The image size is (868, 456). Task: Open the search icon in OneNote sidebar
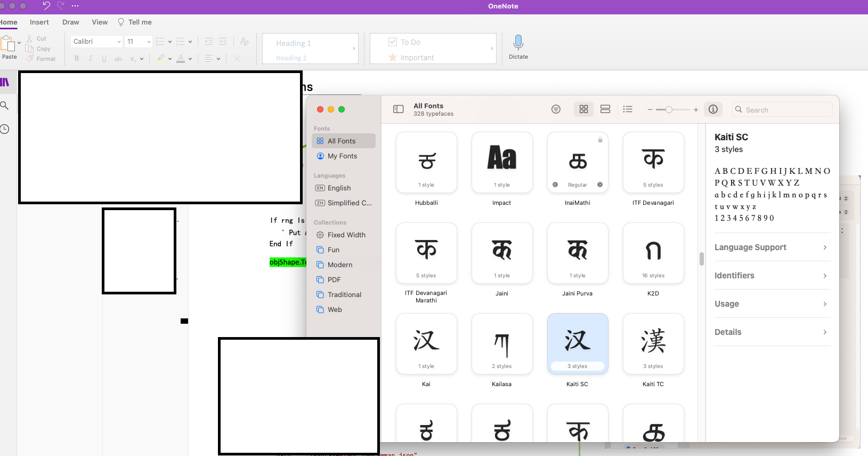(4, 106)
